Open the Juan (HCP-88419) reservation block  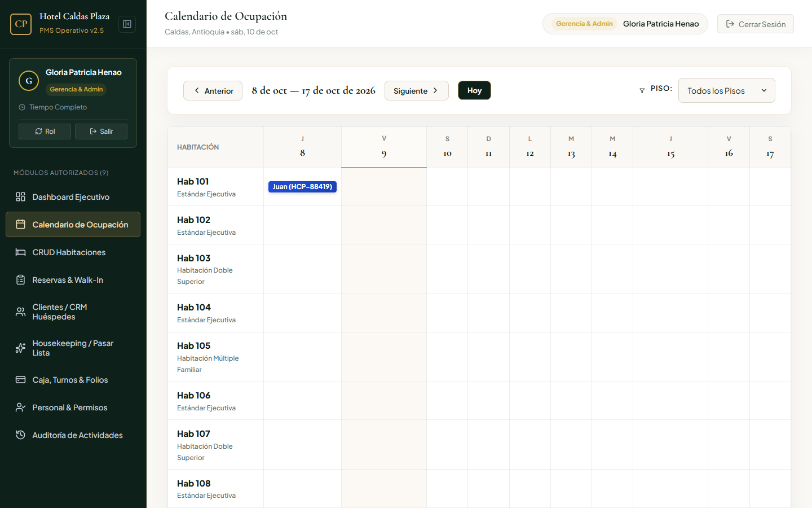click(302, 187)
